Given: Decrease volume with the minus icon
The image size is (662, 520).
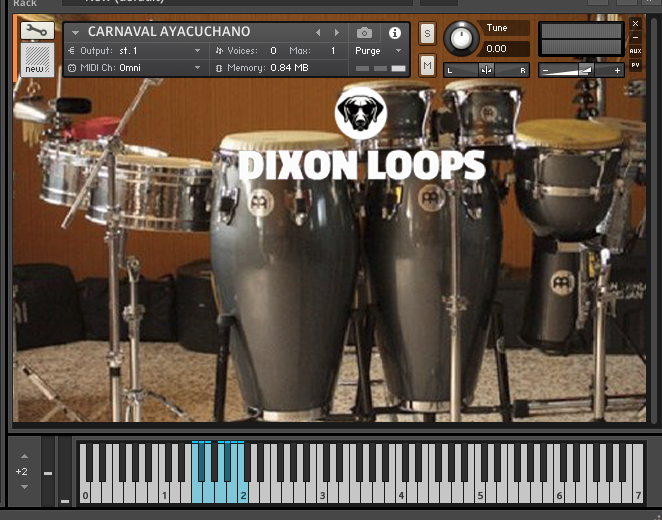Looking at the screenshot, I should [x=545, y=70].
